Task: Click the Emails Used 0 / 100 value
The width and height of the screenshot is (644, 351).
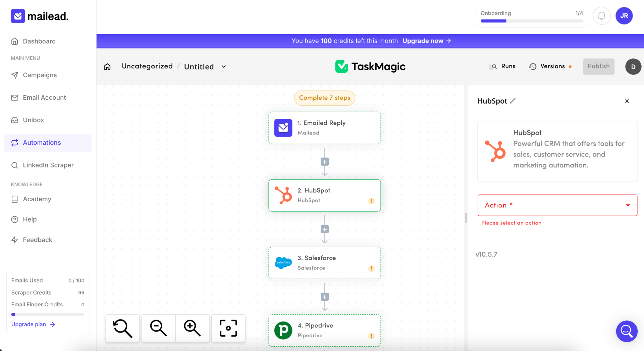Action: [x=76, y=281]
